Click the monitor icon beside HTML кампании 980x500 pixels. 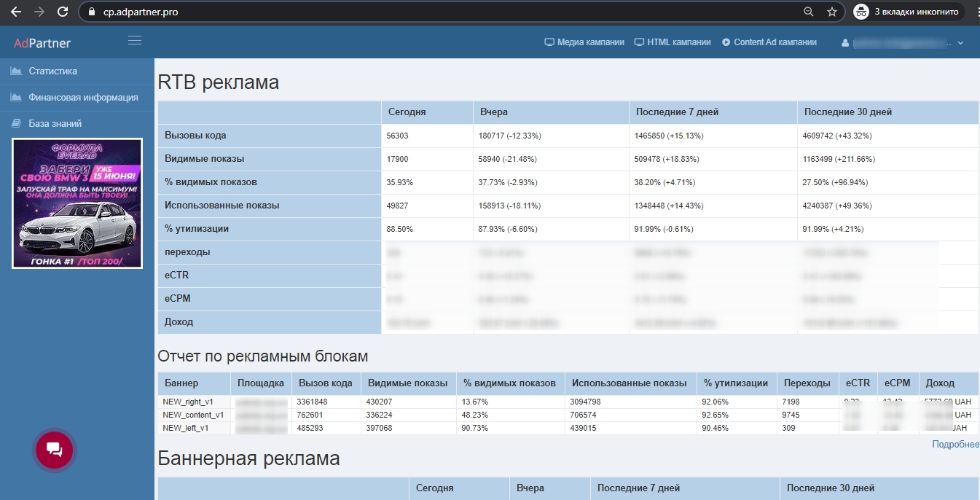[x=639, y=42]
